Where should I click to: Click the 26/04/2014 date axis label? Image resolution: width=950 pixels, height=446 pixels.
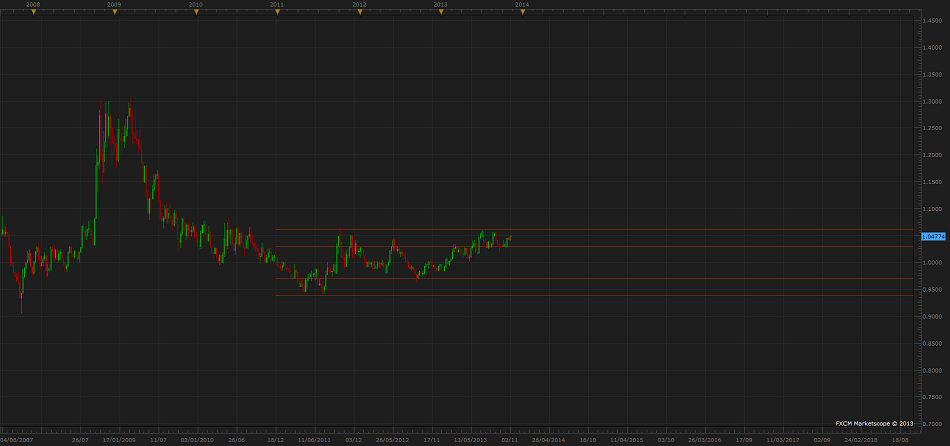click(547, 438)
